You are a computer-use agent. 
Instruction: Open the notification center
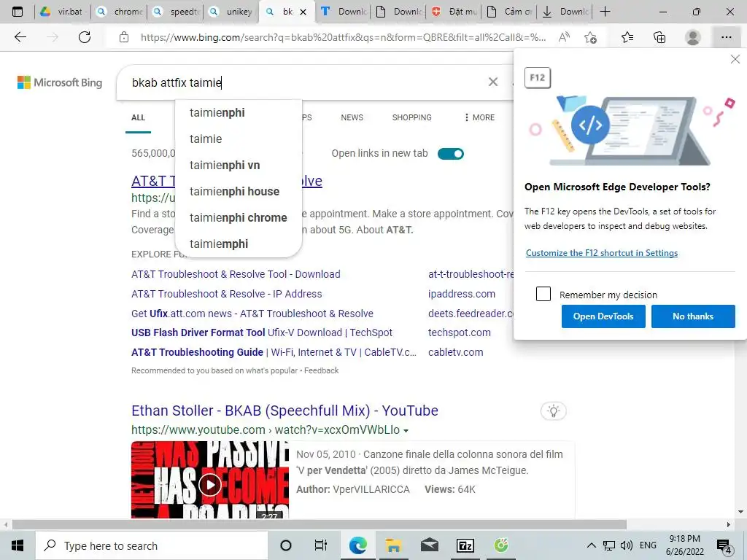(x=724, y=546)
